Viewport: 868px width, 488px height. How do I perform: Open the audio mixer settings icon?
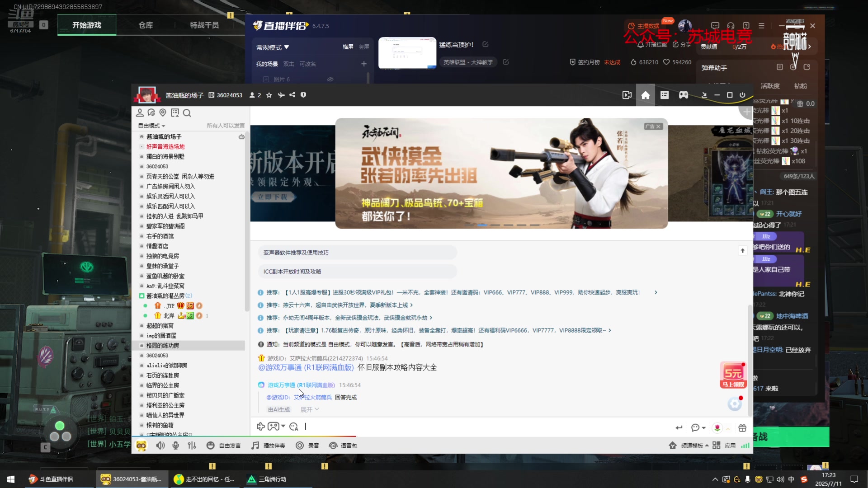pyautogui.click(x=192, y=446)
